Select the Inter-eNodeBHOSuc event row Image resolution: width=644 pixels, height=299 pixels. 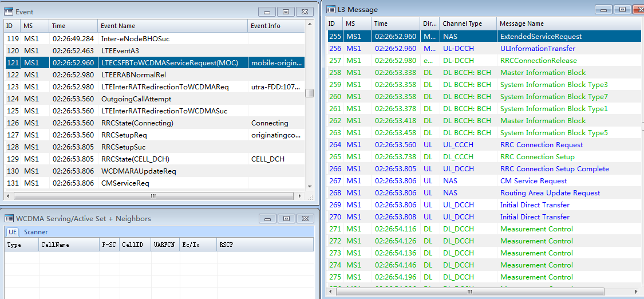click(155, 39)
